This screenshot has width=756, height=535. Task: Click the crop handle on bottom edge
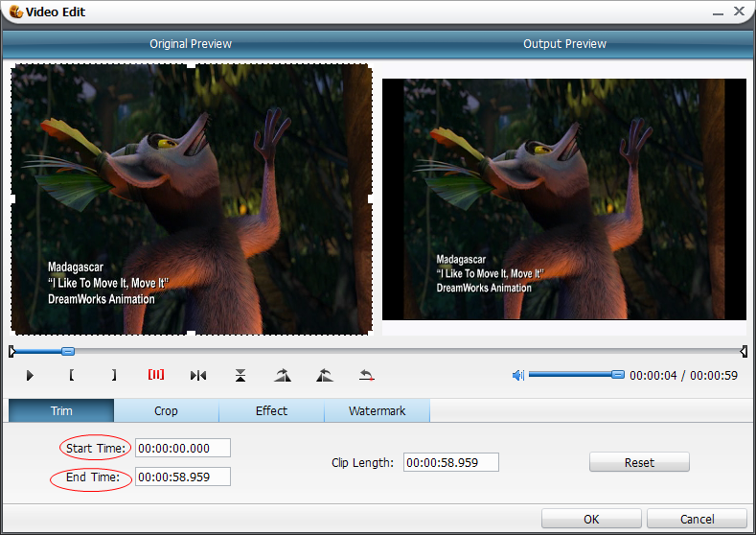coord(191,333)
